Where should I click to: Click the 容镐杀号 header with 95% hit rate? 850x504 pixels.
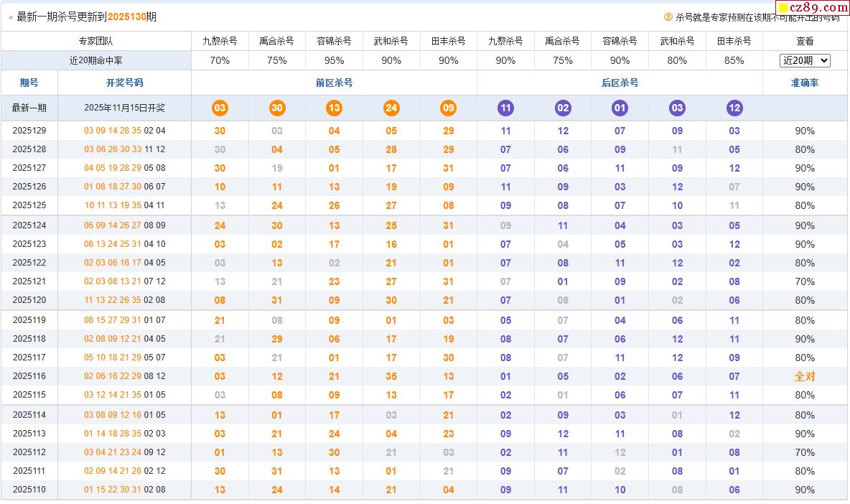(334, 41)
